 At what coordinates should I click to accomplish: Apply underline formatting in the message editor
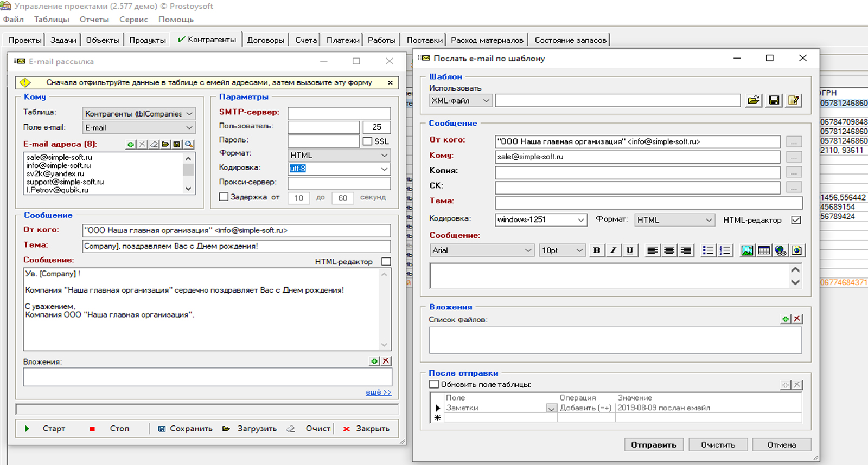[x=629, y=250]
